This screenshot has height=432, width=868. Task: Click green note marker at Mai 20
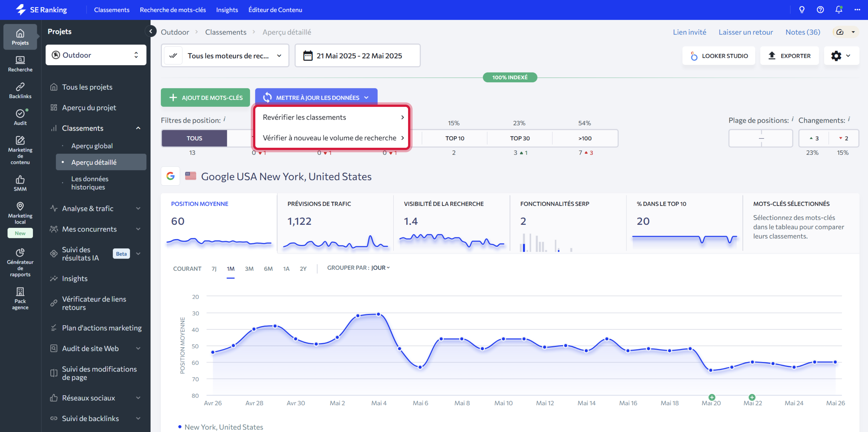(x=712, y=397)
